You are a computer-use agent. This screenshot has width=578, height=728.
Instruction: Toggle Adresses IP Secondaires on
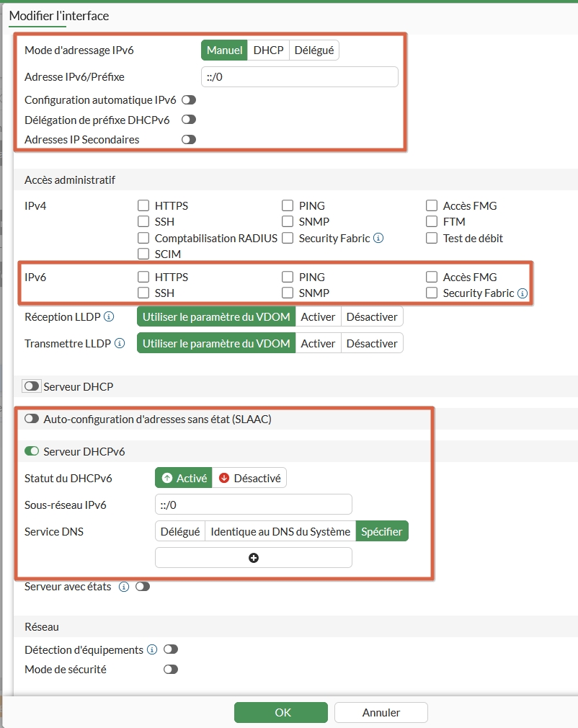pos(189,139)
